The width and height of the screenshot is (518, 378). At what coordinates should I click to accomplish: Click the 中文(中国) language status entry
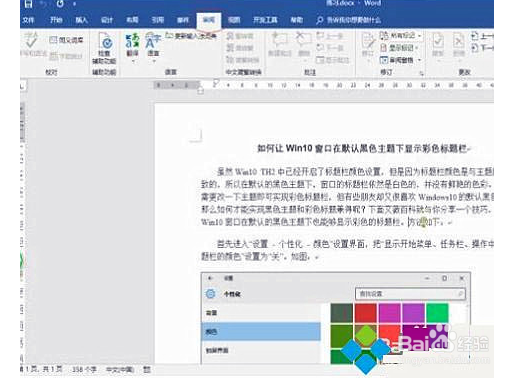click(x=120, y=369)
